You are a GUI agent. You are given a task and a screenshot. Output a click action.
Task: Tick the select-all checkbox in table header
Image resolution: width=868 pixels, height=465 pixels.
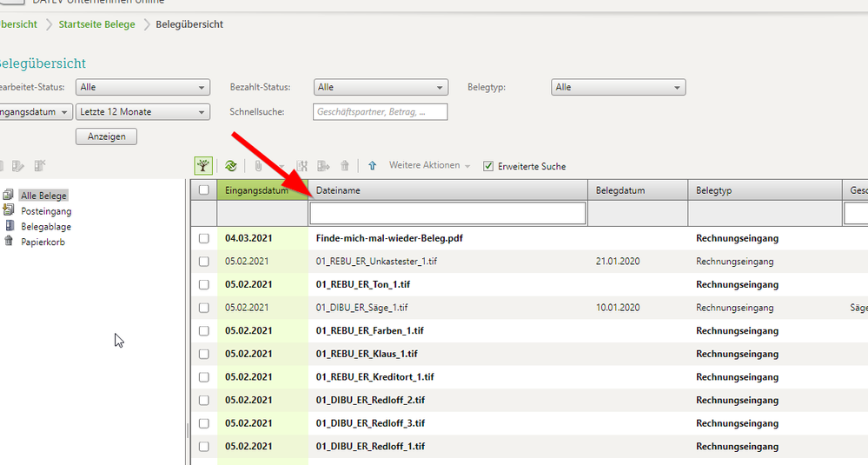click(203, 190)
